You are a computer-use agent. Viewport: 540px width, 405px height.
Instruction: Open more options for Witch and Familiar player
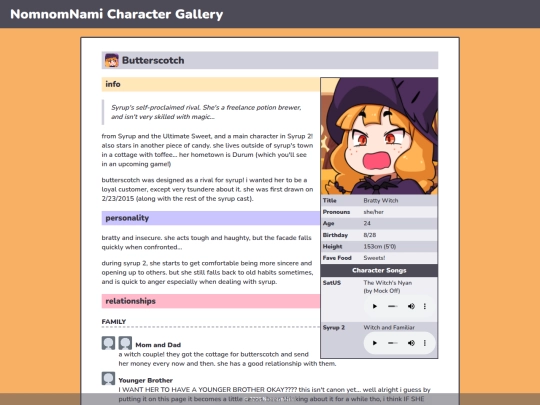pyautogui.click(x=425, y=343)
